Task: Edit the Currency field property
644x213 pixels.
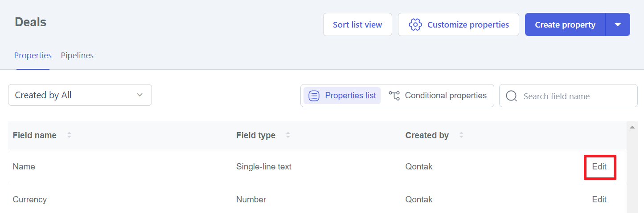Action: tap(599, 200)
